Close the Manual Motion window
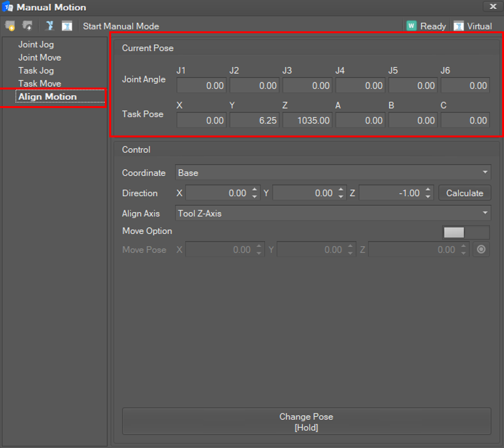 click(x=493, y=6)
